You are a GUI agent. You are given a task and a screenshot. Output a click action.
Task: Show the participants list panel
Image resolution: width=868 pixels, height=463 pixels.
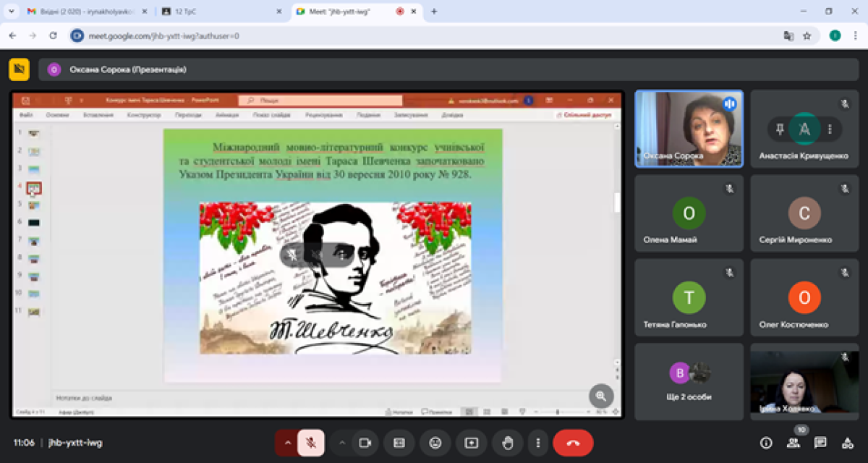(795, 443)
